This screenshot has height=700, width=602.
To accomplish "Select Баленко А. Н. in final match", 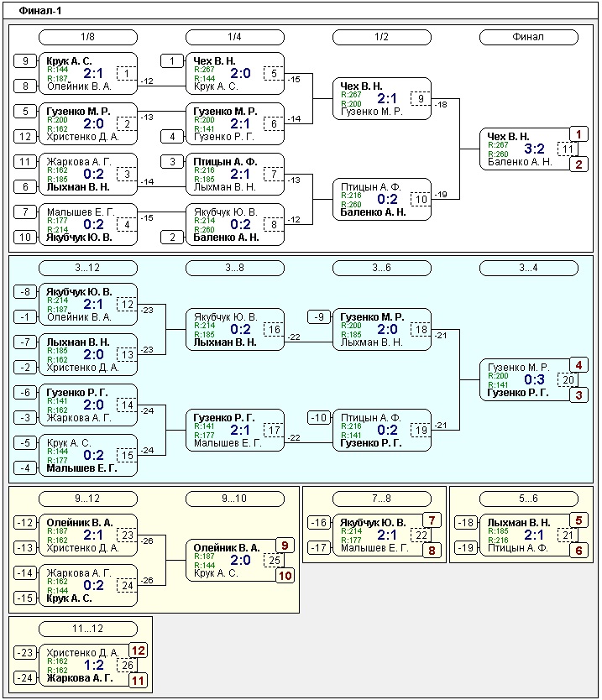I will (520, 162).
